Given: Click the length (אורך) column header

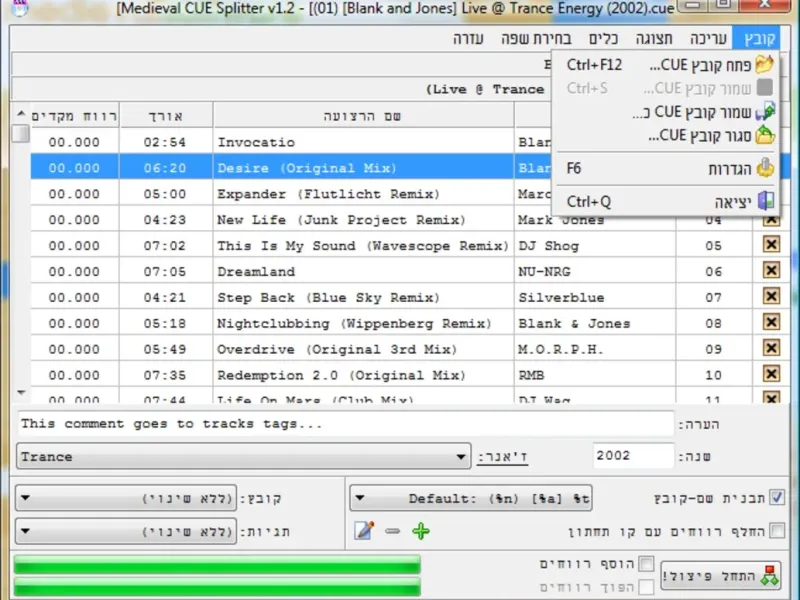Looking at the screenshot, I should (166, 116).
